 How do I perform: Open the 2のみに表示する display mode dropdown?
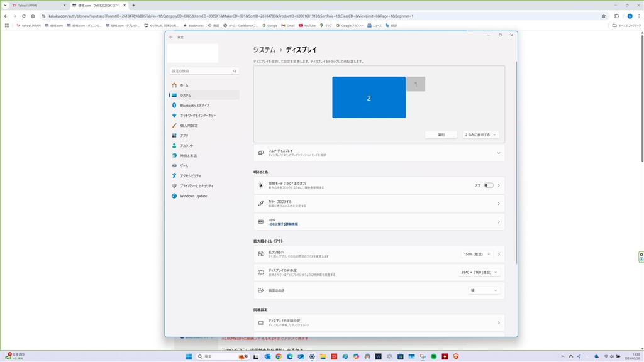pos(481,134)
